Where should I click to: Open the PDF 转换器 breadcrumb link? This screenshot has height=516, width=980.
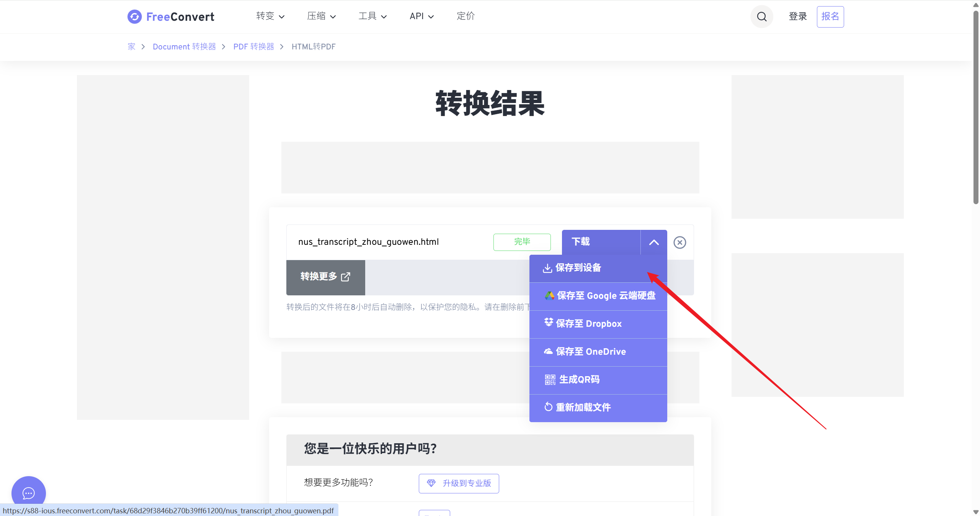253,47
